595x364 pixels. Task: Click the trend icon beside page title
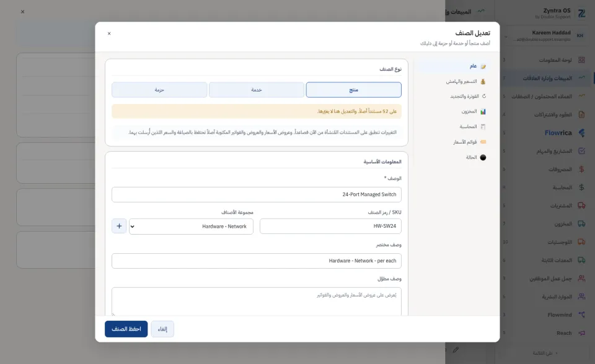(x=481, y=11)
